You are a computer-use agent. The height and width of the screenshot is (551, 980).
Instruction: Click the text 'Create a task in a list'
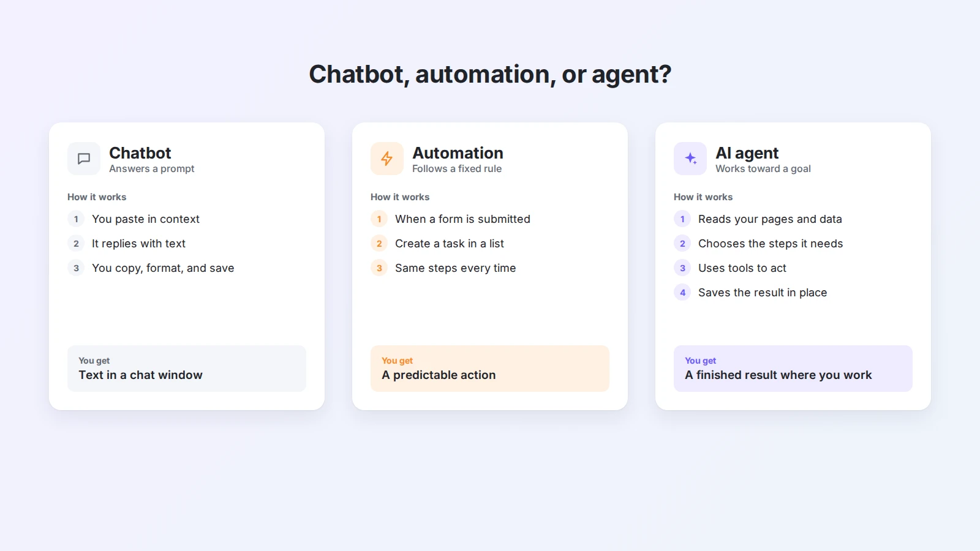(450, 244)
